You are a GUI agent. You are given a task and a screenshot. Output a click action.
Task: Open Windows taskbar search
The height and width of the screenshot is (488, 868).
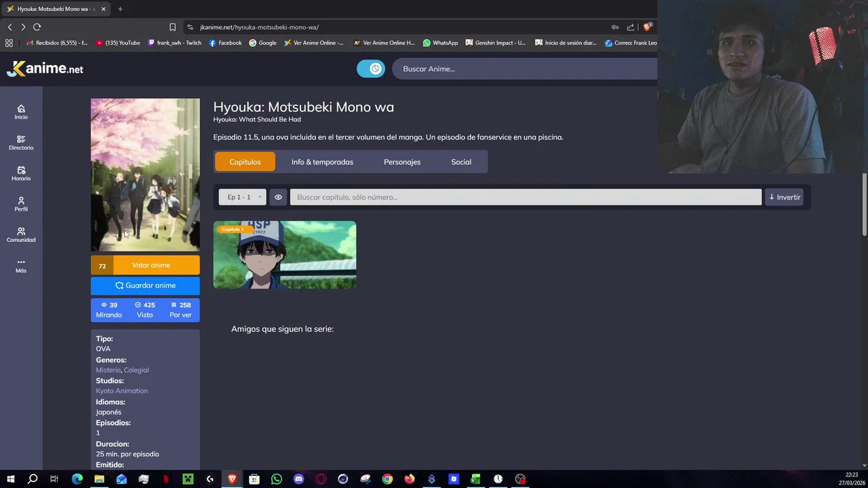coord(32,479)
